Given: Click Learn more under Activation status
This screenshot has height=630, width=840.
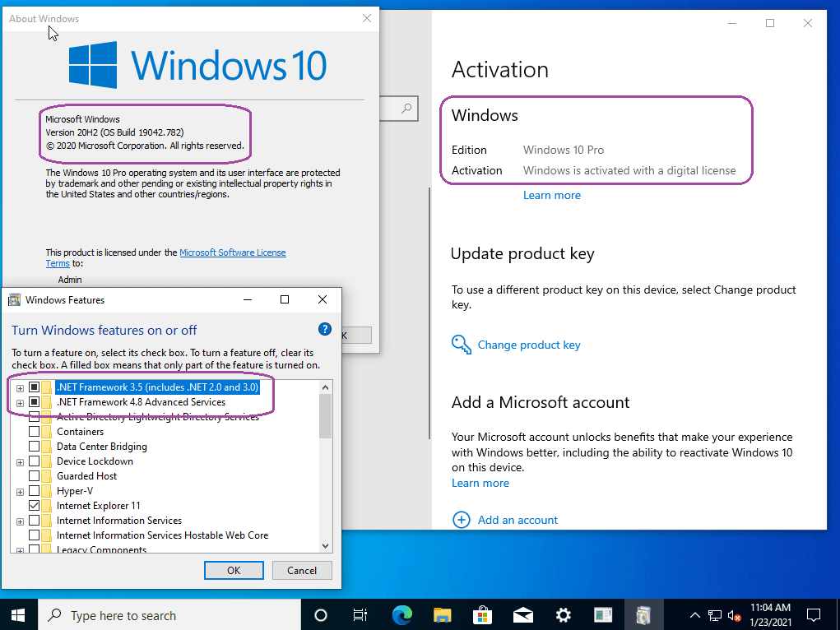Looking at the screenshot, I should point(552,195).
